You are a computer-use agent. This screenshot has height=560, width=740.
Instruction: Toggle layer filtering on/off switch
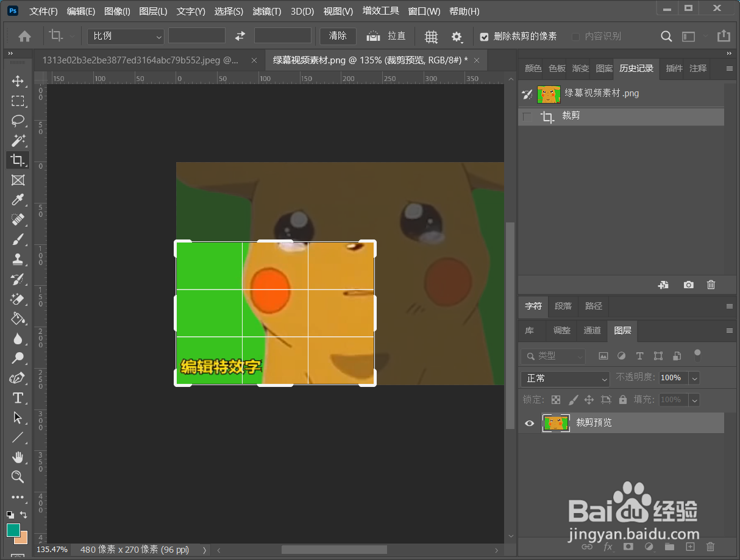pos(697,356)
